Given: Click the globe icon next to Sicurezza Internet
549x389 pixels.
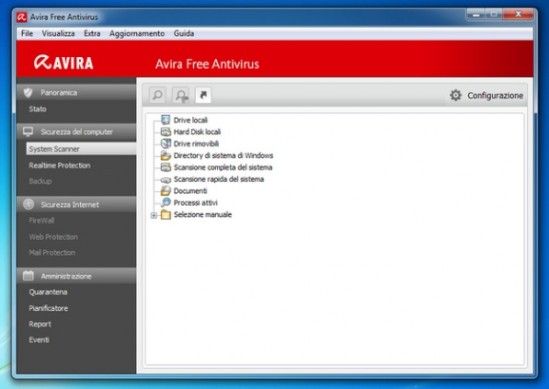Looking at the screenshot, I should click(28, 204).
